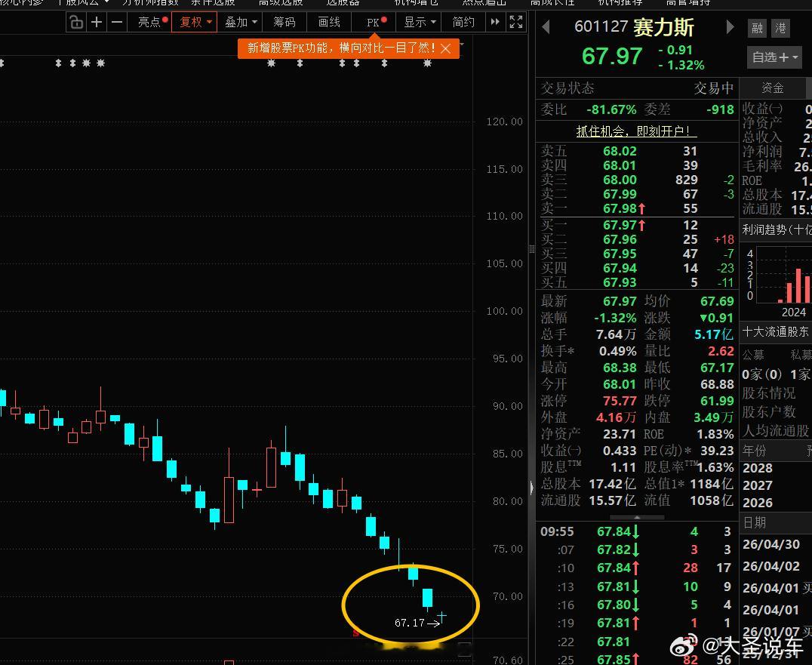Click the 09:55 trade tick row
This screenshot has height=665, width=812.
pos(636,531)
